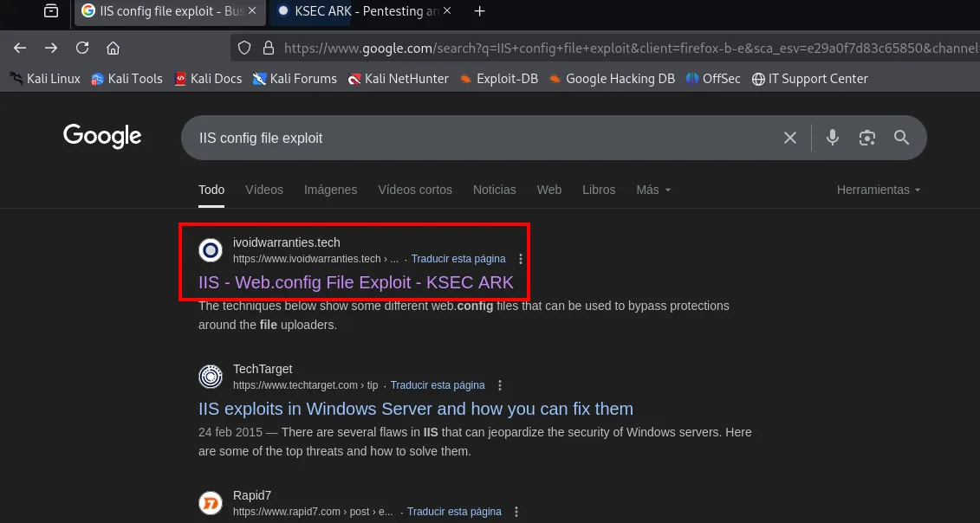Switch to the Noticias tab

(495, 190)
